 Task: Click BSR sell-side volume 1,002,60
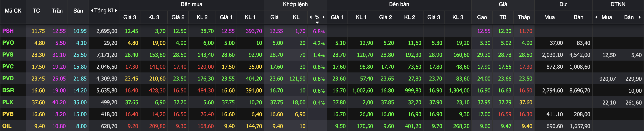(362, 91)
